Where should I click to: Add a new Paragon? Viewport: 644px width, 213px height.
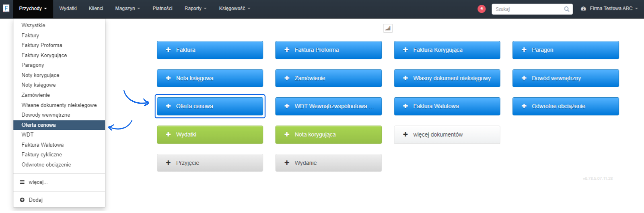pyautogui.click(x=566, y=50)
